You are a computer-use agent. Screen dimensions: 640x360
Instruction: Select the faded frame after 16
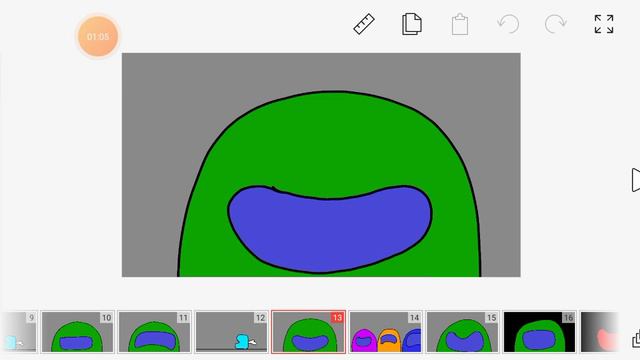pos(600,332)
